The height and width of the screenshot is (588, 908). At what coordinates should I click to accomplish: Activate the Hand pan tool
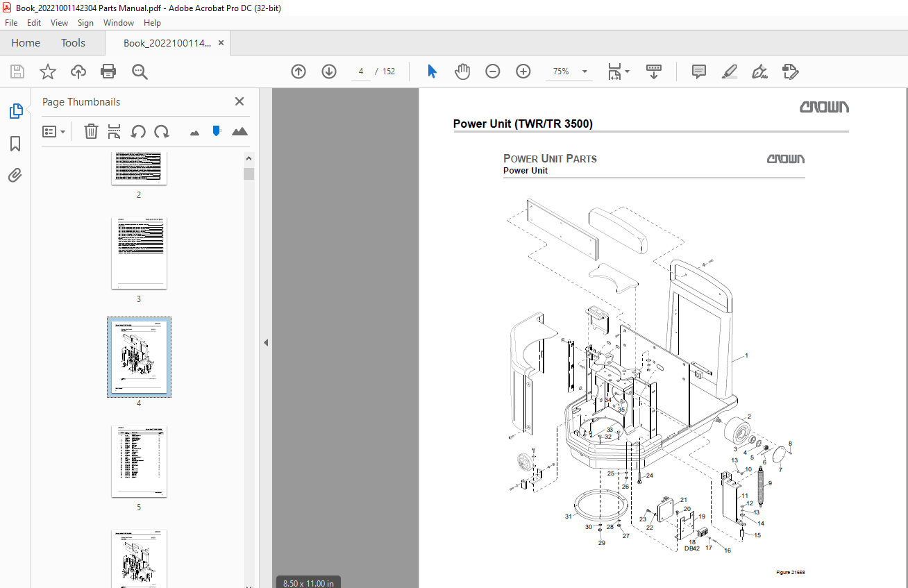(x=462, y=72)
